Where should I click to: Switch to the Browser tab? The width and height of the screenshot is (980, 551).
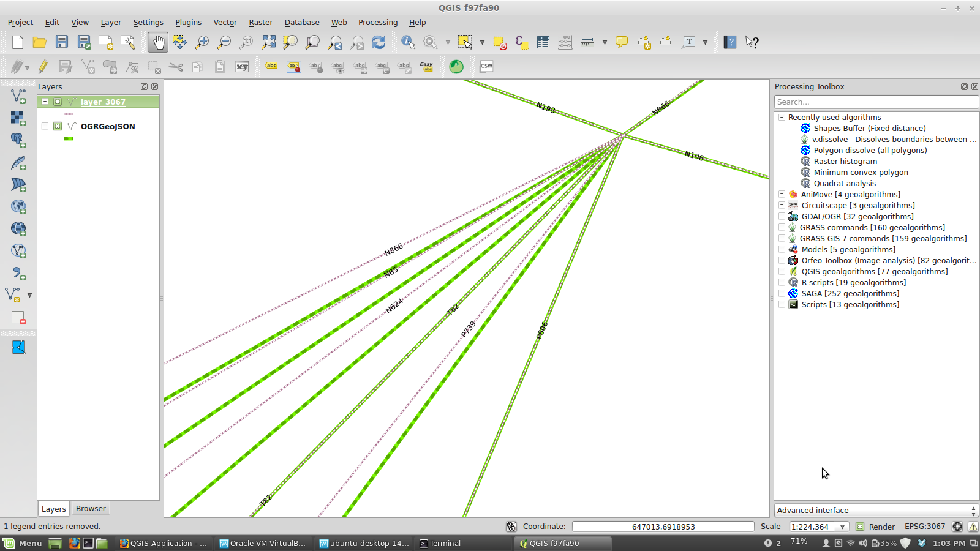91,509
